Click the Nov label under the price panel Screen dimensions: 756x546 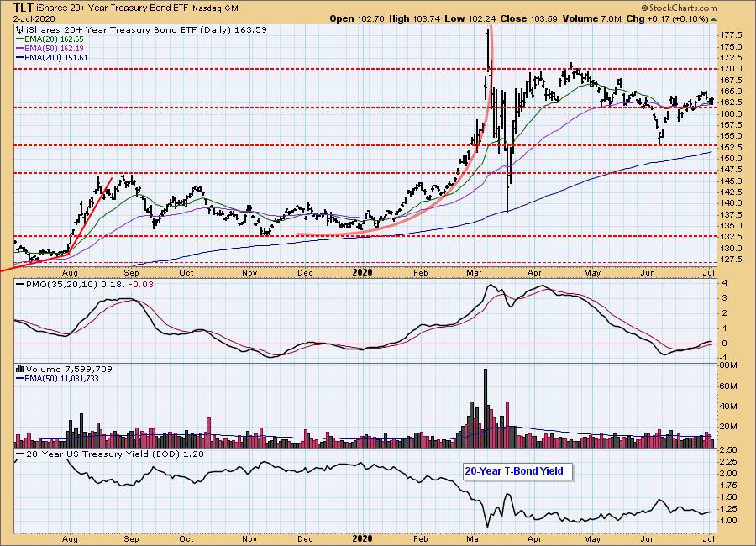(x=249, y=273)
